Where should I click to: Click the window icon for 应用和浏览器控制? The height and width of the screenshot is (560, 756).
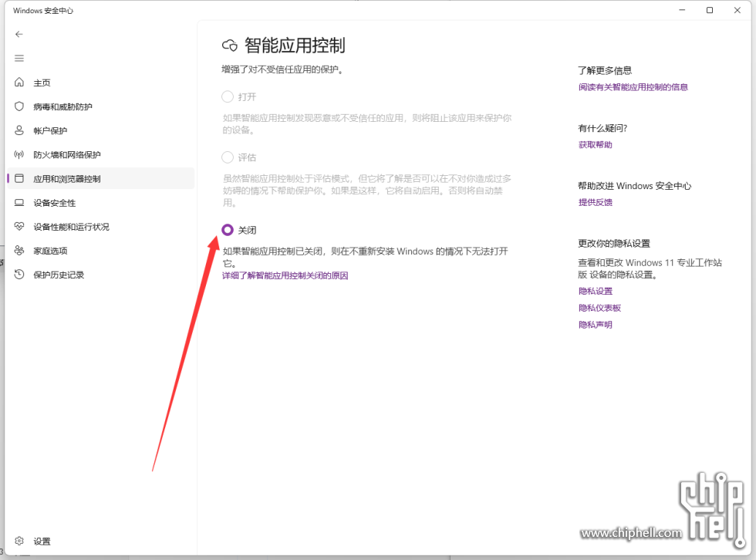pyautogui.click(x=19, y=178)
